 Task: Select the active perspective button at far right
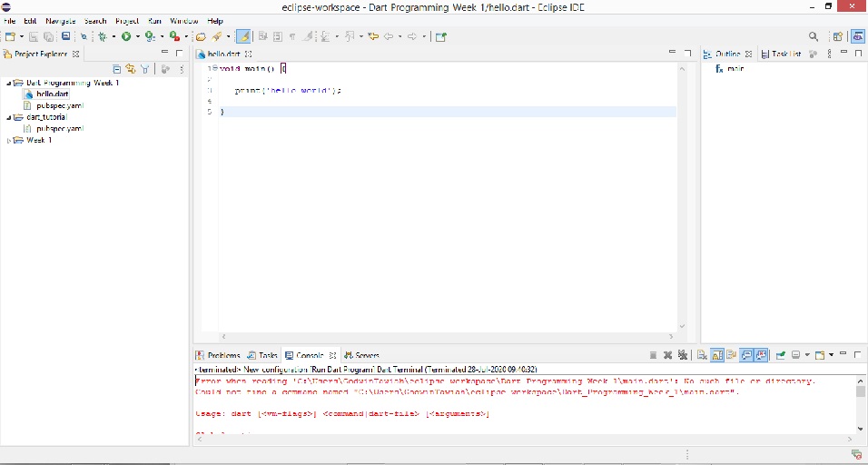coord(857,36)
